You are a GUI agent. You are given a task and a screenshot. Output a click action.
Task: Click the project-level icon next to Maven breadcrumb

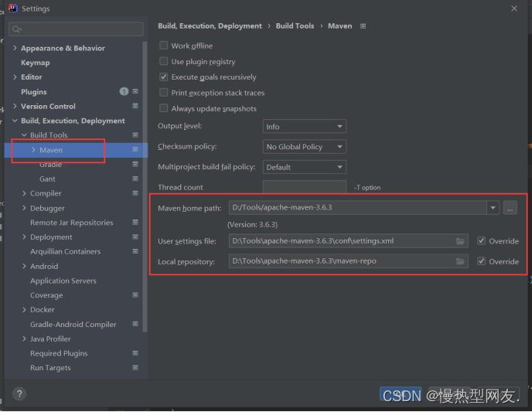pos(363,26)
